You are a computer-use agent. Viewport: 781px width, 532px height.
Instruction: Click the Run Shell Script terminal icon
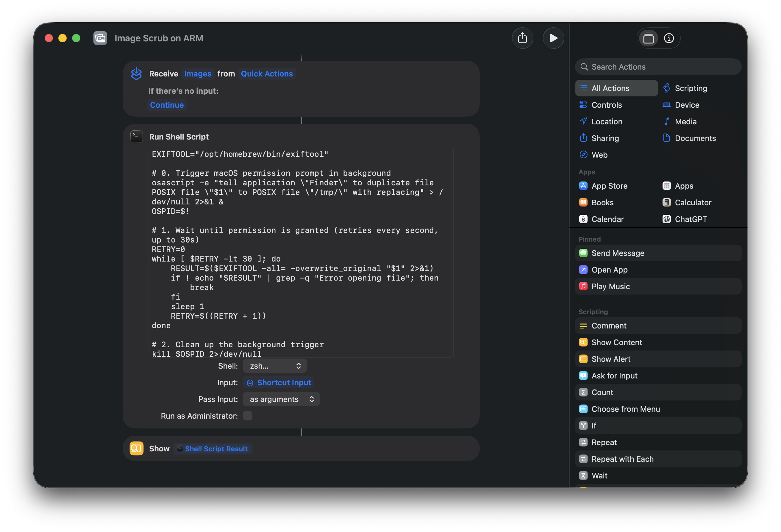point(136,137)
